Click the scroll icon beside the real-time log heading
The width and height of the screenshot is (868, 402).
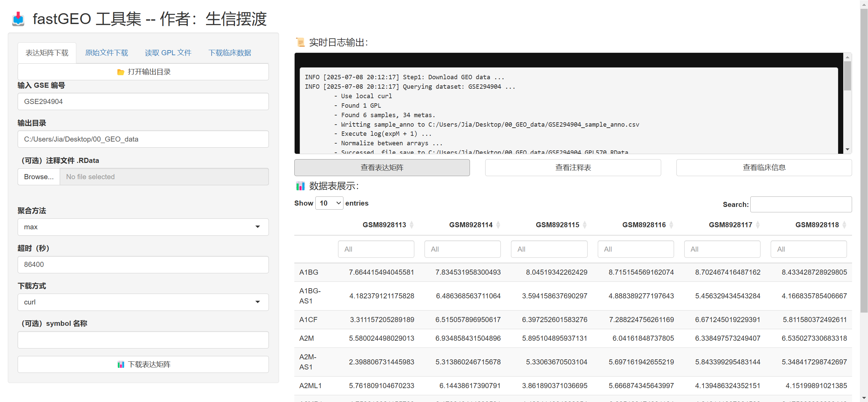[300, 42]
